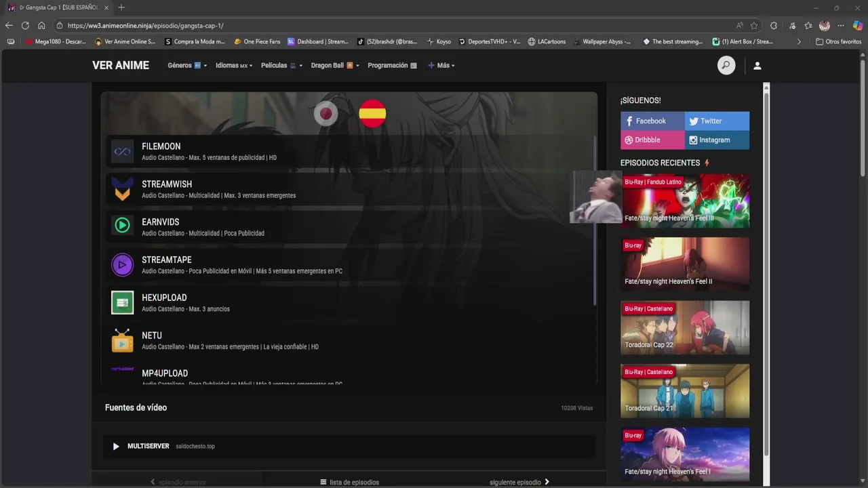Choose the STREAMWISH server

(349, 189)
